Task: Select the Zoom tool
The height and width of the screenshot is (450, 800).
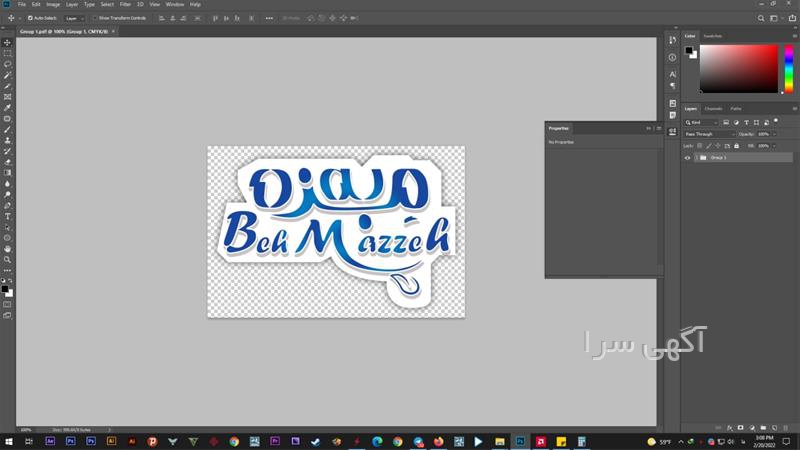Action: pos(7,260)
